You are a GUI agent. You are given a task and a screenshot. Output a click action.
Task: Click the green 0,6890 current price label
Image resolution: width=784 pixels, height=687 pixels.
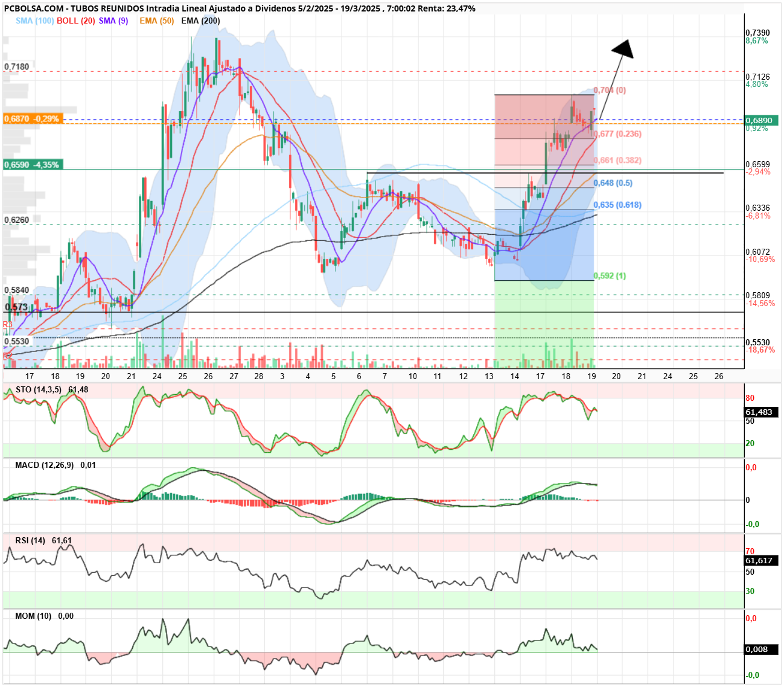click(x=761, y=120)
